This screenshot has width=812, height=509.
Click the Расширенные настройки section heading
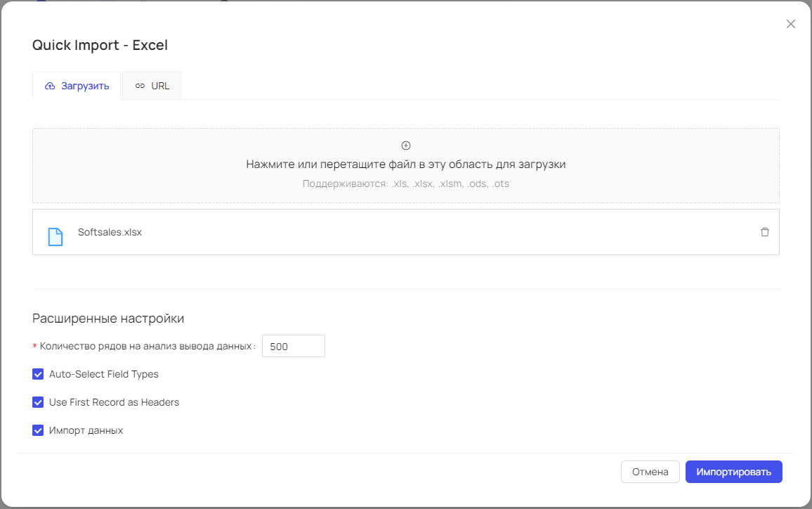108,318
